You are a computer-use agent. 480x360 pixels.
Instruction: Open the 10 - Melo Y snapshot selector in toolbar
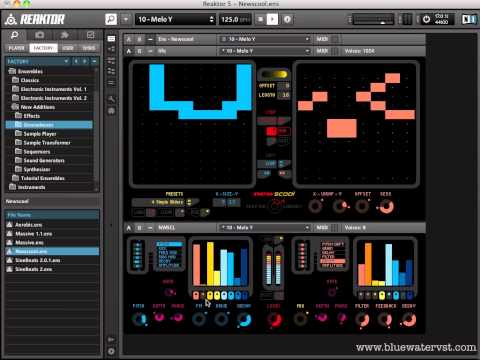(176, 19)
